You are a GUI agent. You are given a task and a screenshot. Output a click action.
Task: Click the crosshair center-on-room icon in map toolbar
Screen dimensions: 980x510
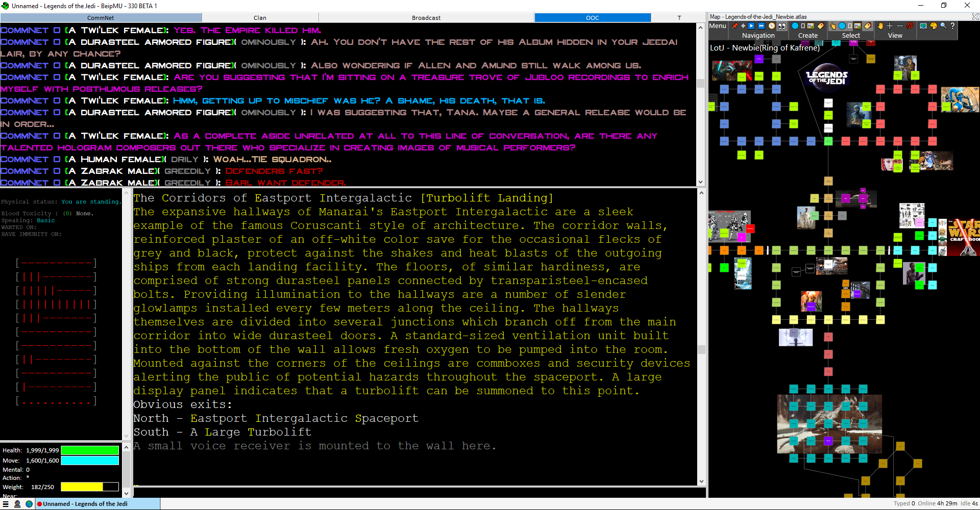[743, 26]
